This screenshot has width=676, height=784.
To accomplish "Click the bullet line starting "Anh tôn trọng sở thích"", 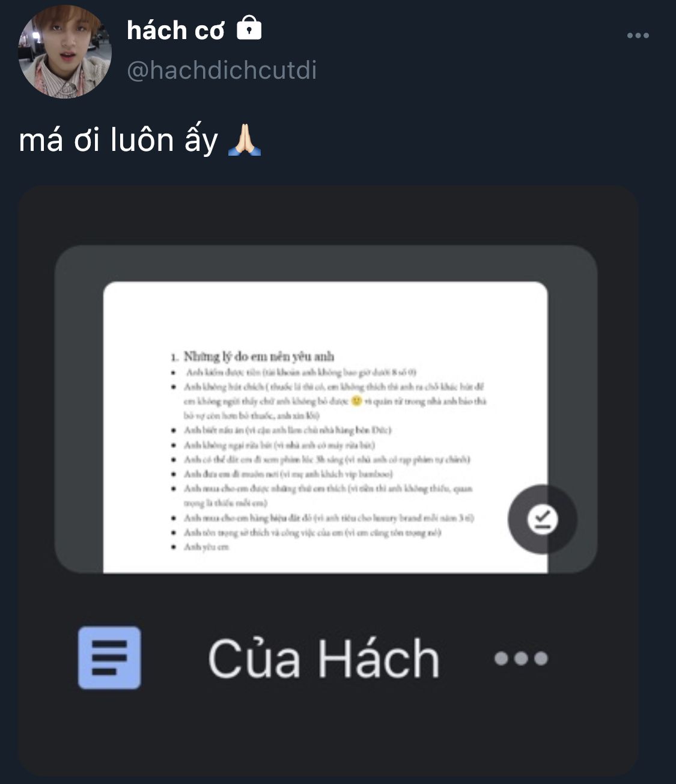I will click(x=312, y=533).
